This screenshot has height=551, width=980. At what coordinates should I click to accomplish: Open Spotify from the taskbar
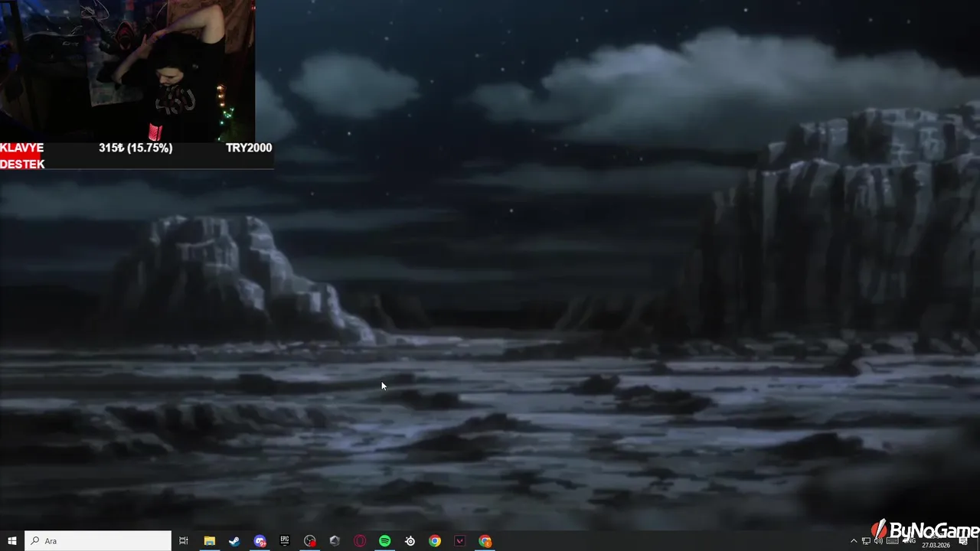[385, 541]
